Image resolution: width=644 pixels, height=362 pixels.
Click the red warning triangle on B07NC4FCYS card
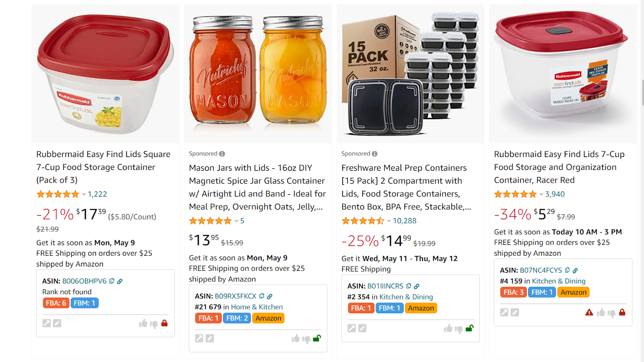[x=589, y=312]
